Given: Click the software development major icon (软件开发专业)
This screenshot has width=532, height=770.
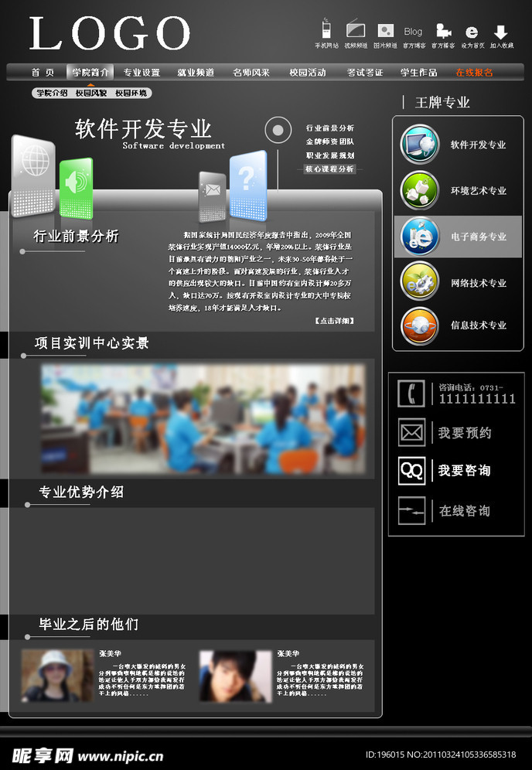Looking at the screenshot, I should point(420,144).
